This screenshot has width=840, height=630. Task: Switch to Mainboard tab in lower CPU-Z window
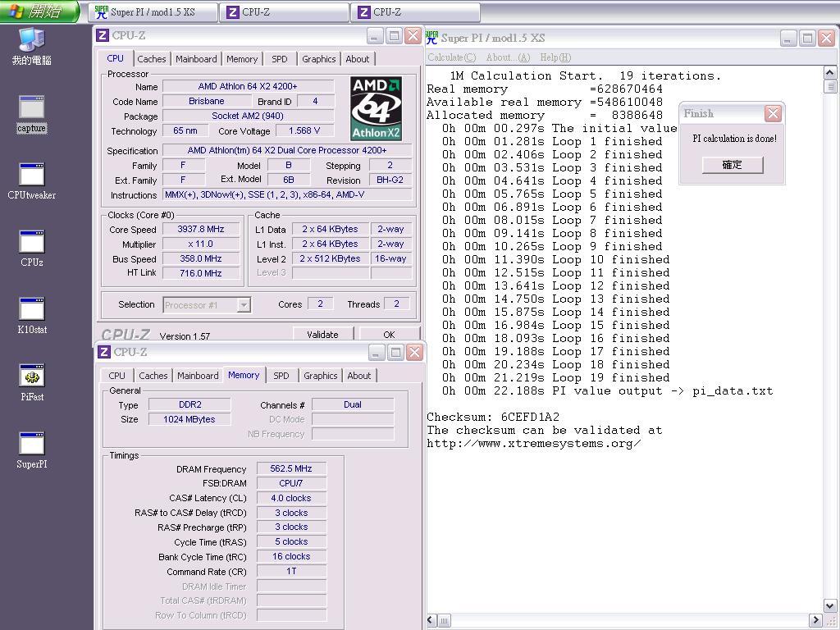pos(198,376)
